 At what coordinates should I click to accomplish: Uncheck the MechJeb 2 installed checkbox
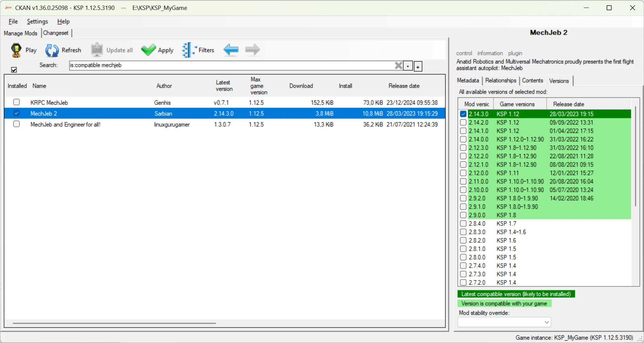pos(17,113)
